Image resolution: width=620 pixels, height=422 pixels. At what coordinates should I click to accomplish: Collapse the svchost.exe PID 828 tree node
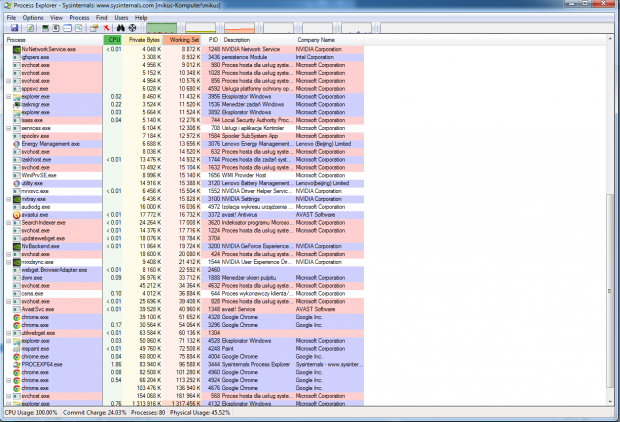pos(8,301)
